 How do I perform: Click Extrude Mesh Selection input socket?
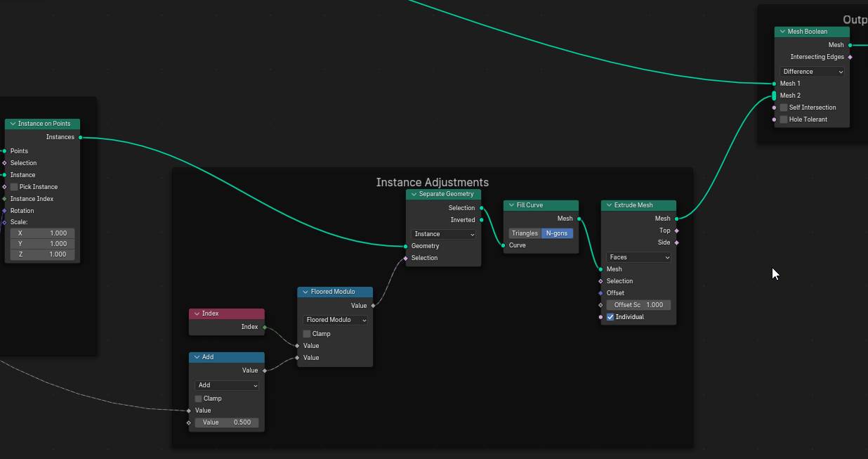coord(600,281)
